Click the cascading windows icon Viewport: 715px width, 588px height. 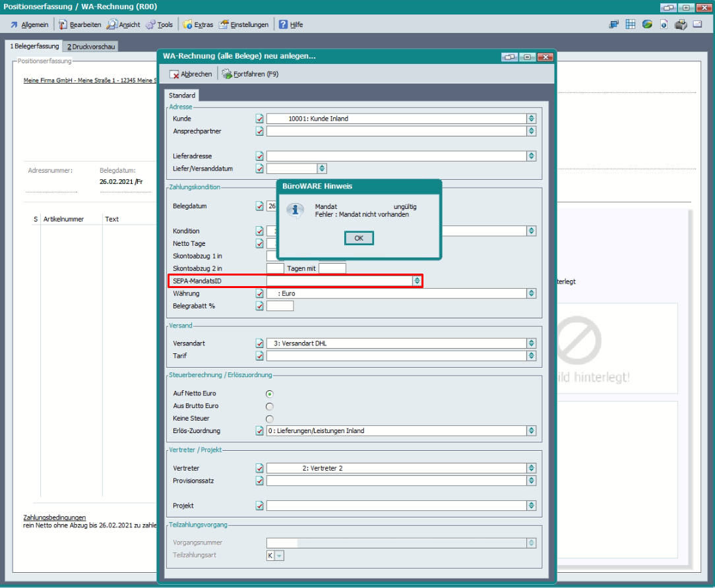[613, 24]
